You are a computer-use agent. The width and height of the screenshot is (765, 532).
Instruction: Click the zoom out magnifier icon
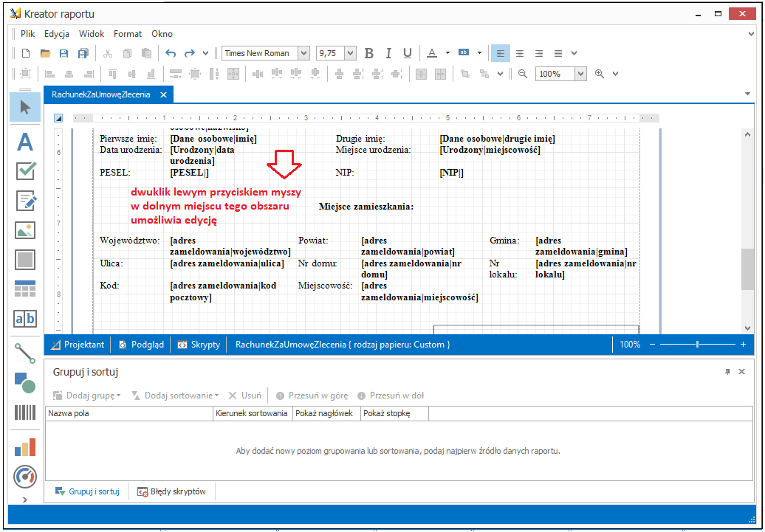click(x=523, y=74)
